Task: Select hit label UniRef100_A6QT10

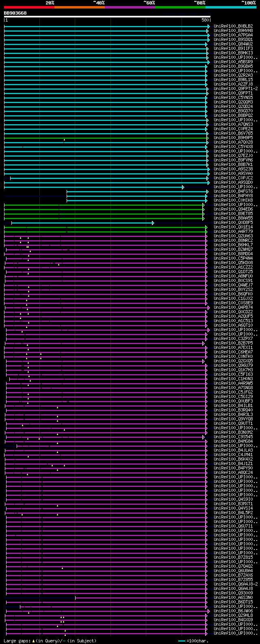Action: click(x=233, y=325)
